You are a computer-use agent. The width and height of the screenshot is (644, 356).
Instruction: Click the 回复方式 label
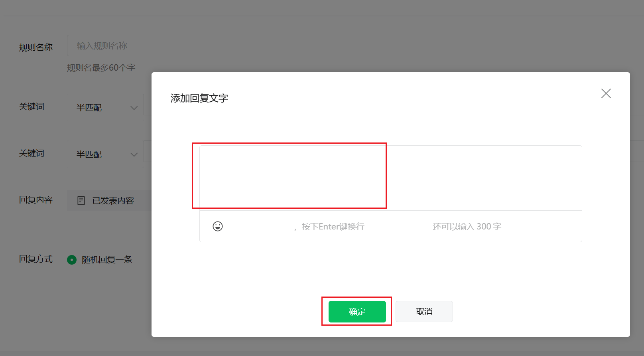point(36,259)
